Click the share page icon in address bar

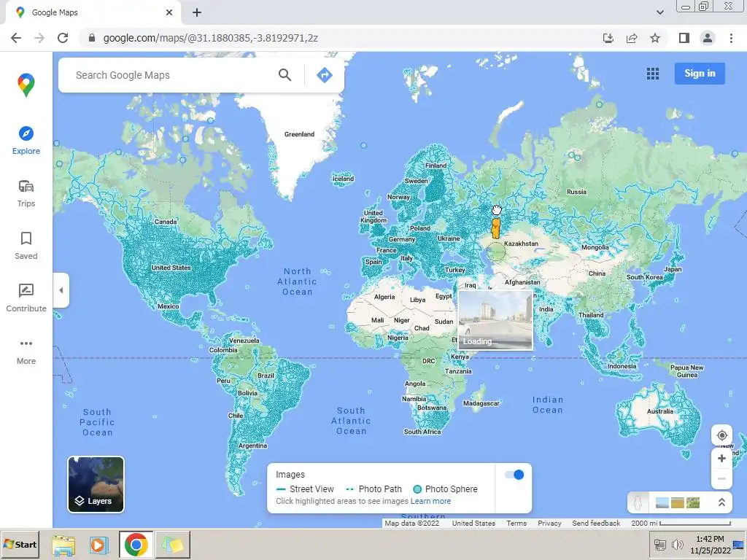pyautogui.click(x=632, y=38)
